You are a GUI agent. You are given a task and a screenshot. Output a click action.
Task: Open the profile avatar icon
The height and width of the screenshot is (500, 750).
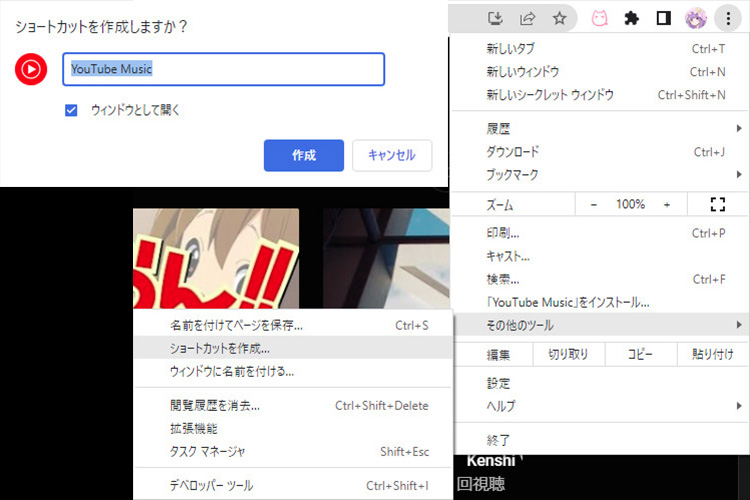tap(695, 18)
